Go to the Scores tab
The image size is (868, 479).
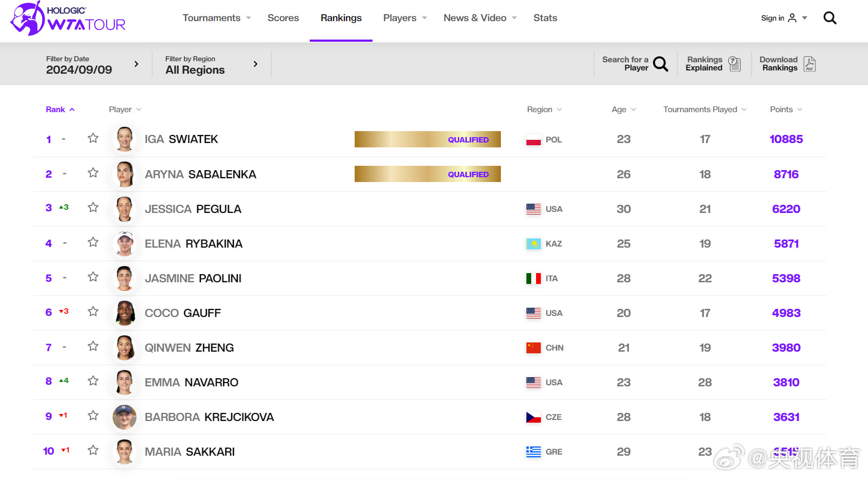[x=283, y=18]
